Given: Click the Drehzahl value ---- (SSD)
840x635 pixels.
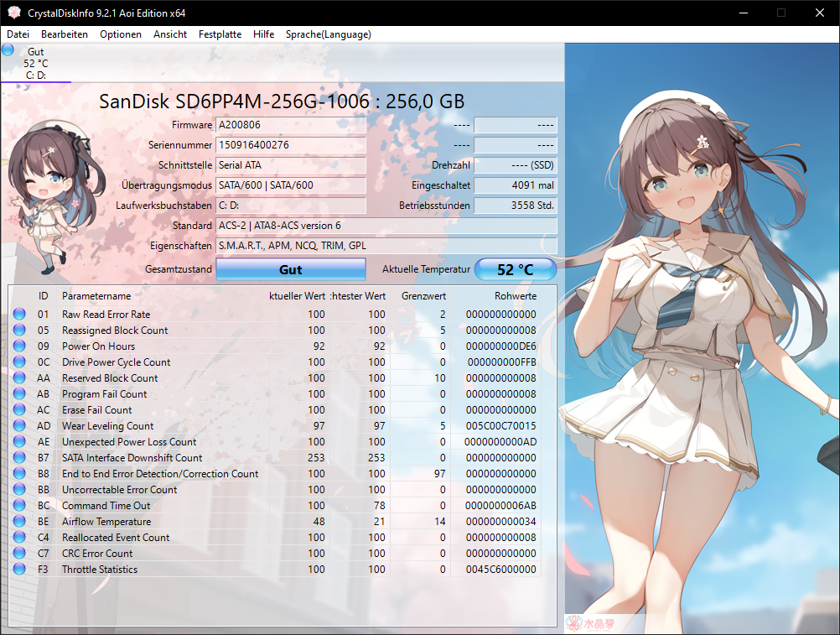Looking at the screenshot, I should [x=516, y=165].
